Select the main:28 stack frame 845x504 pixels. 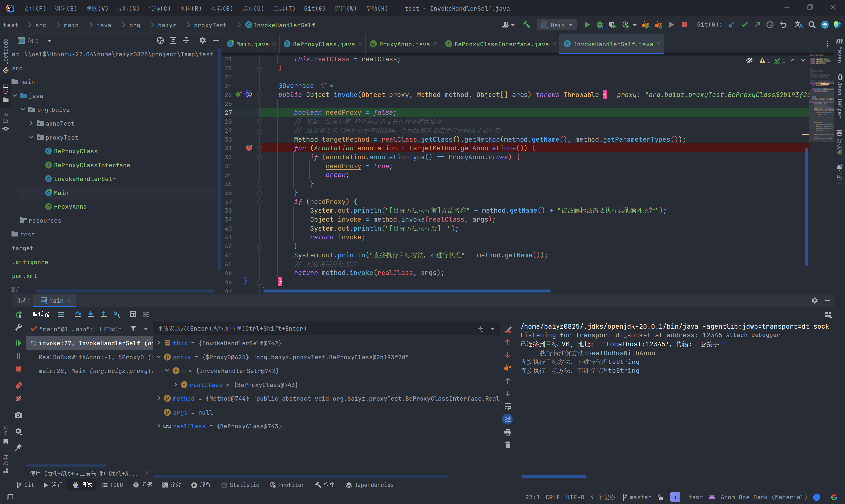[95, 371]
